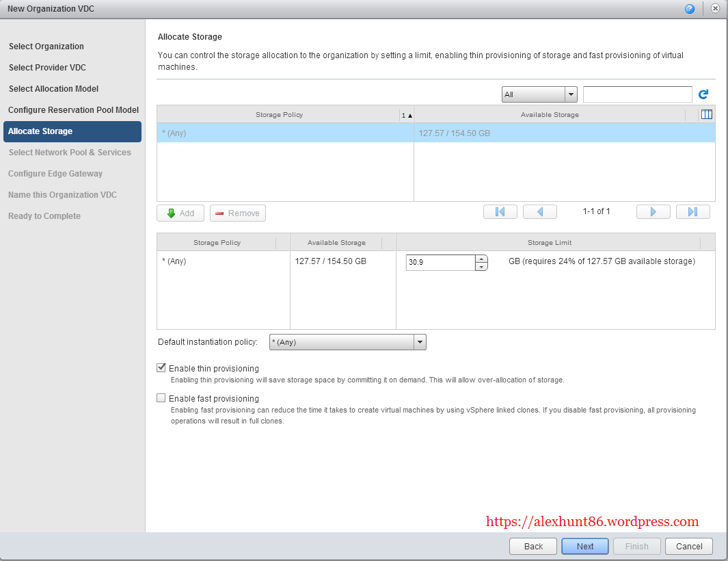
Task: Open the All filter dropdown
Action: (539, 94)
